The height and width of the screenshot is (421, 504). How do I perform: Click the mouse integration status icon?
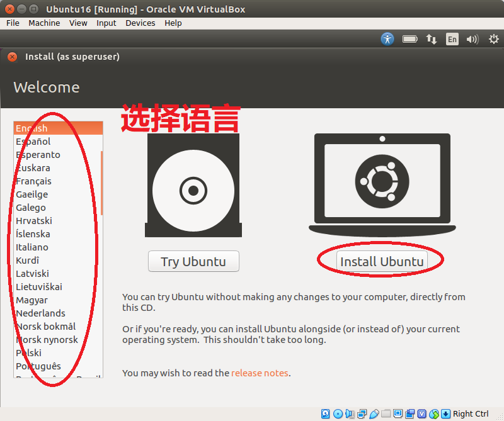coord(434,413)
